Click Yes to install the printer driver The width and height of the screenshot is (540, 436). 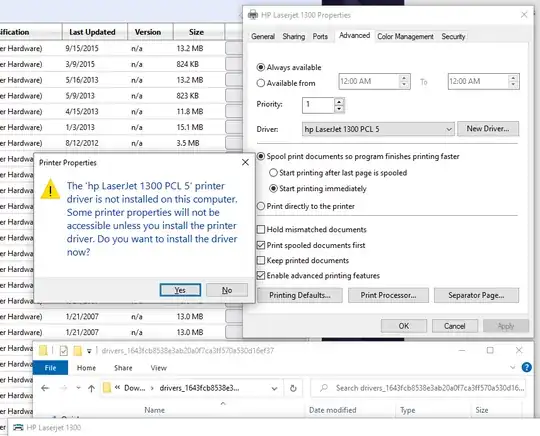(x=180, y=290)
